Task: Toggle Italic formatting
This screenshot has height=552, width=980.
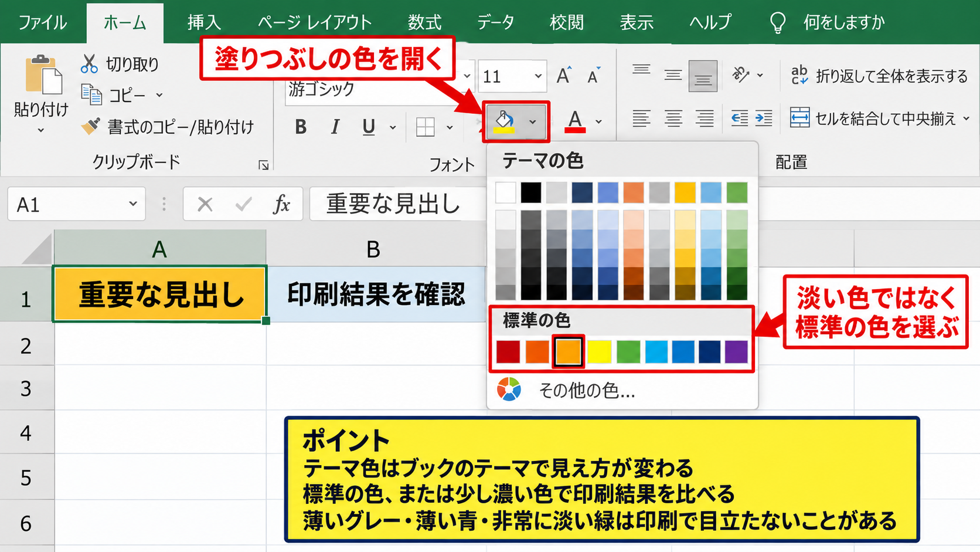Action: (335, 127)
